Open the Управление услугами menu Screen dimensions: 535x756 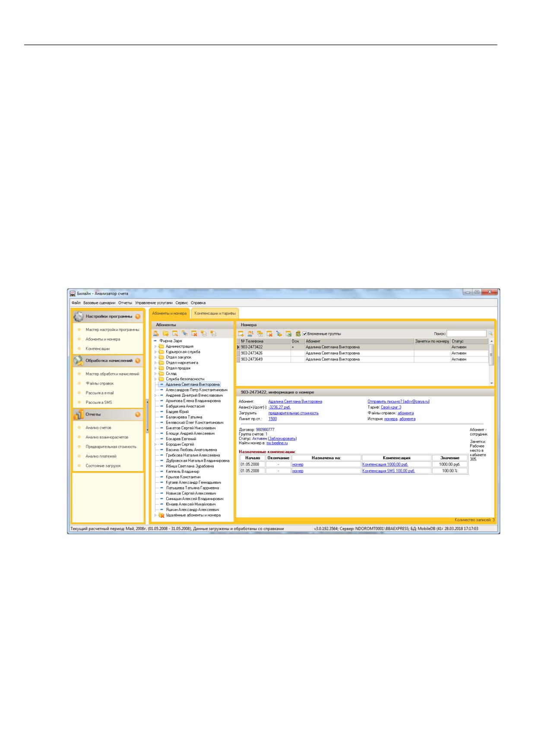pyautogui.click(x=154, y=303)
